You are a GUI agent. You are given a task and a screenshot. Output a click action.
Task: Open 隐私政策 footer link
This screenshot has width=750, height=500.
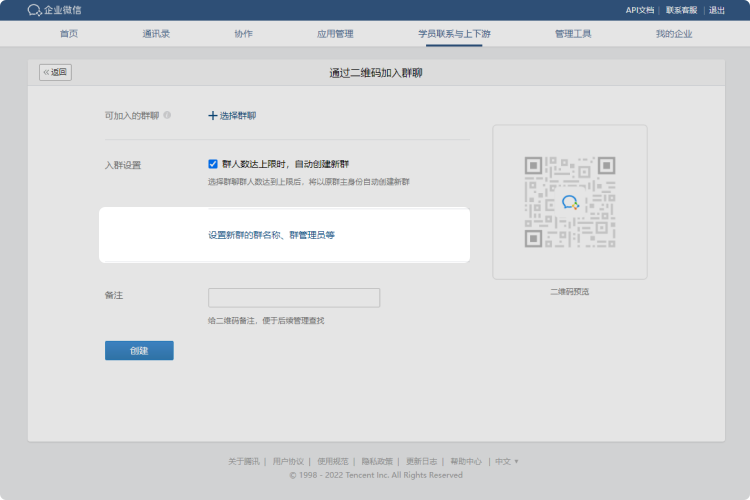click(x=377, y=461)
